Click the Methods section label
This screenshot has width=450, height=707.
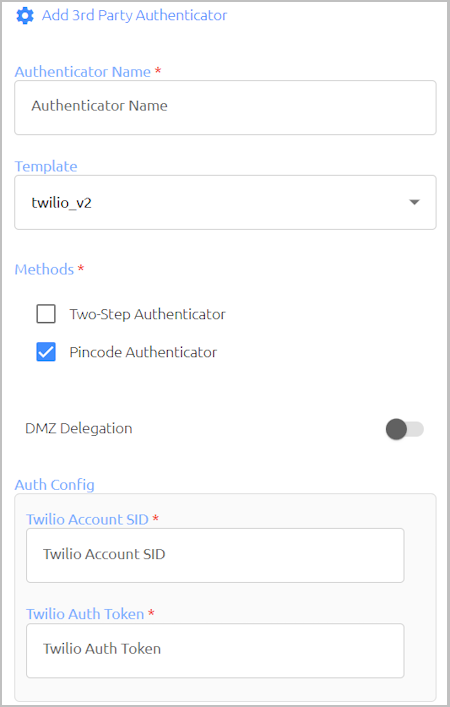tap(44, 269)
